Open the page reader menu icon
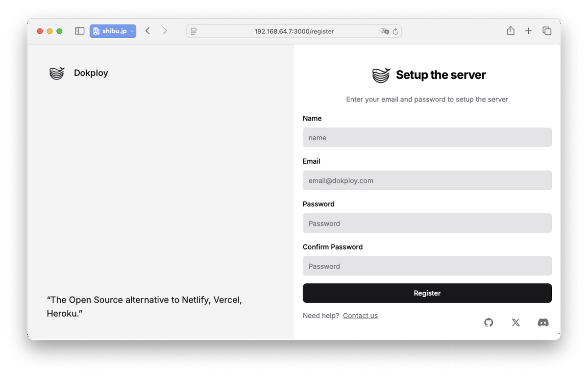 coord(194,31)
